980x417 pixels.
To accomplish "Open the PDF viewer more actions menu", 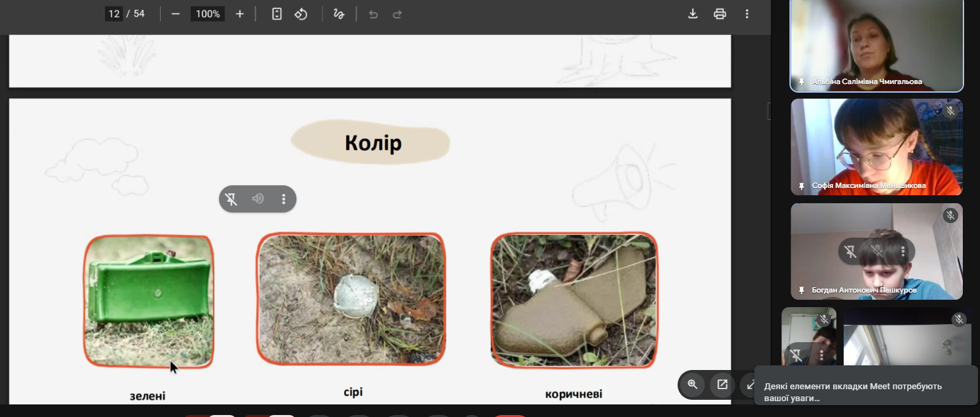I will pyautogui.click(x=747, y=14).
